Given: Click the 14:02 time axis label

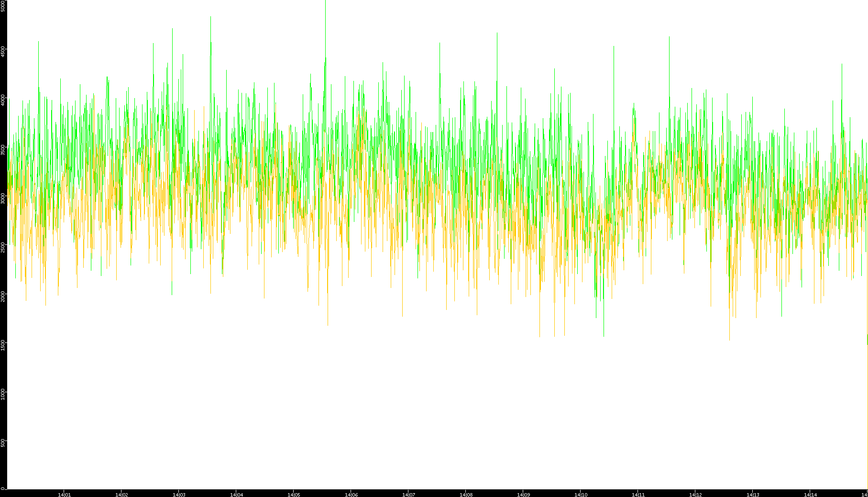Looking at the screenshot, I should pos(121,494).
